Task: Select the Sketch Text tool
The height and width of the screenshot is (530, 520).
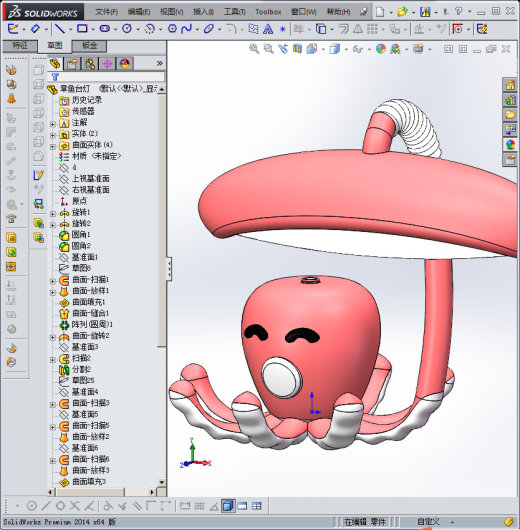Action: (x=268, y=29)
